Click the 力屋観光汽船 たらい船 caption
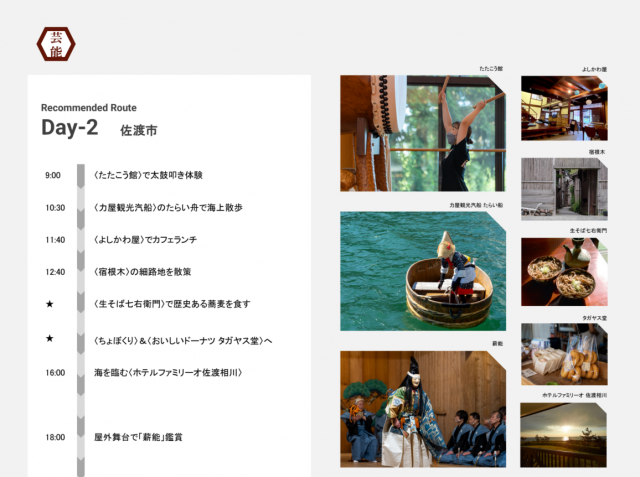The width and height of the screenshot is (640, 477). pyautogui.click(x=476, y=205)
